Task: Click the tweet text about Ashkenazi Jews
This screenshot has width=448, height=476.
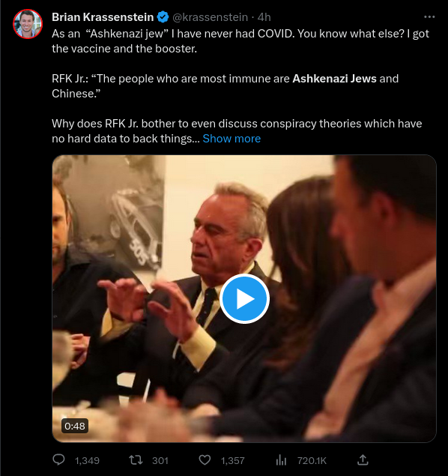Action: [x=240, y=86]
